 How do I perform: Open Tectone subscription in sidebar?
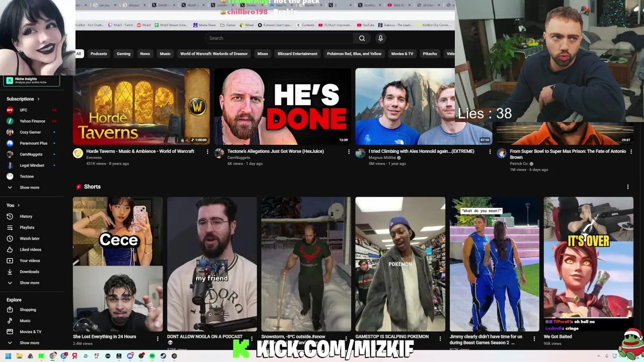[x=27, y=176]
